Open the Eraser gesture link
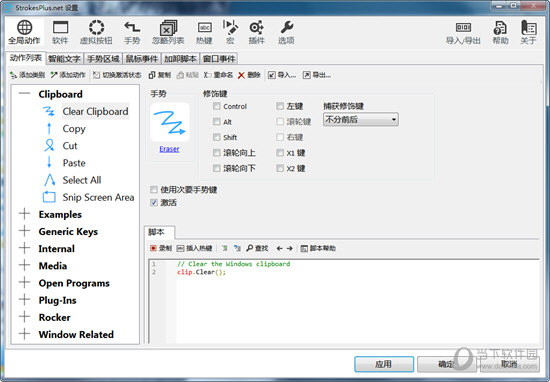The height and width of the screenshot is (382, 550). point(169,149)
